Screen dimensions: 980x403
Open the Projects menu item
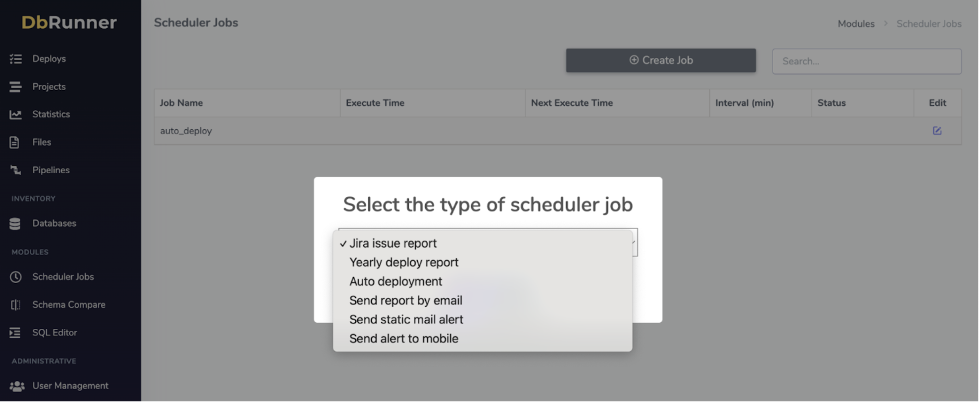49,87
